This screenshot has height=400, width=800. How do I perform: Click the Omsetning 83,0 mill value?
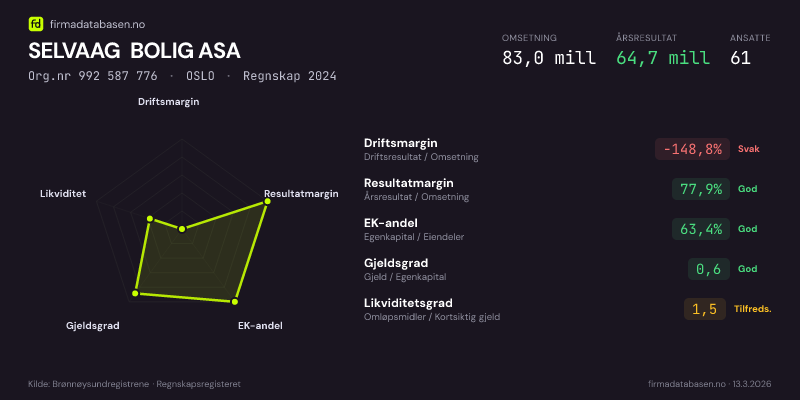pos(548,58)
